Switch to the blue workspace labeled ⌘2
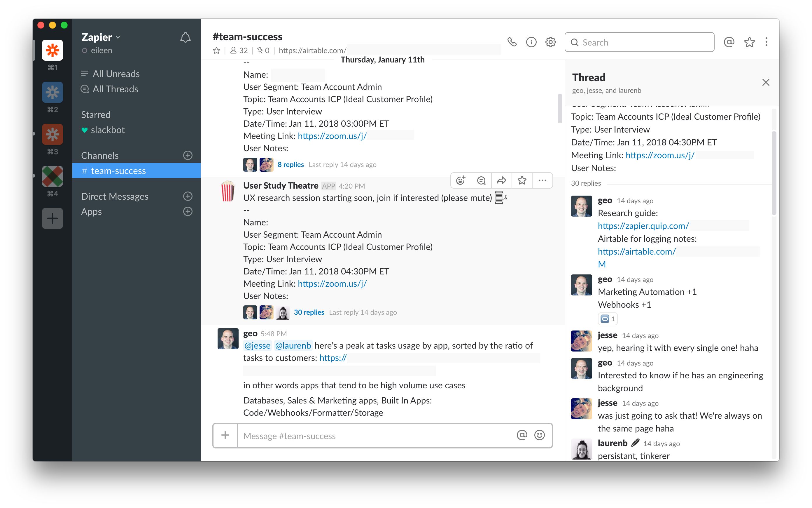812x508 pixels. point(52,92)
